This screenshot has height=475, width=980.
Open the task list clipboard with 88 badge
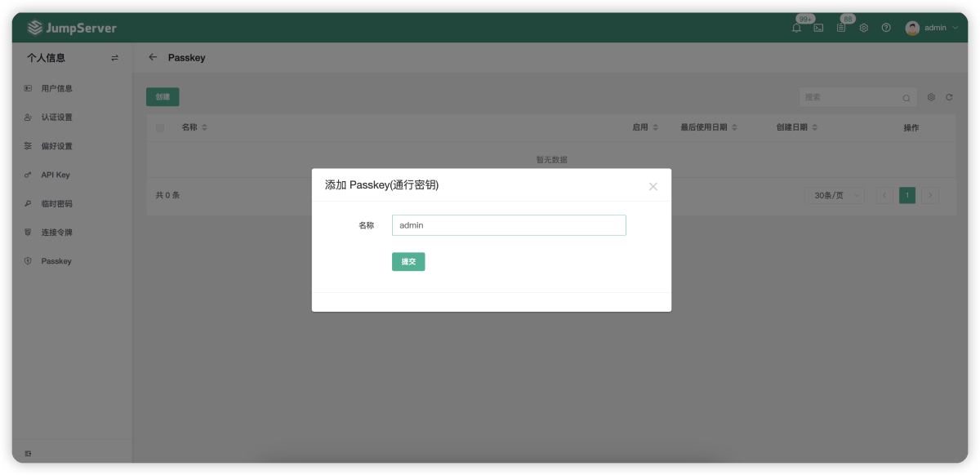tap(841, 27)
